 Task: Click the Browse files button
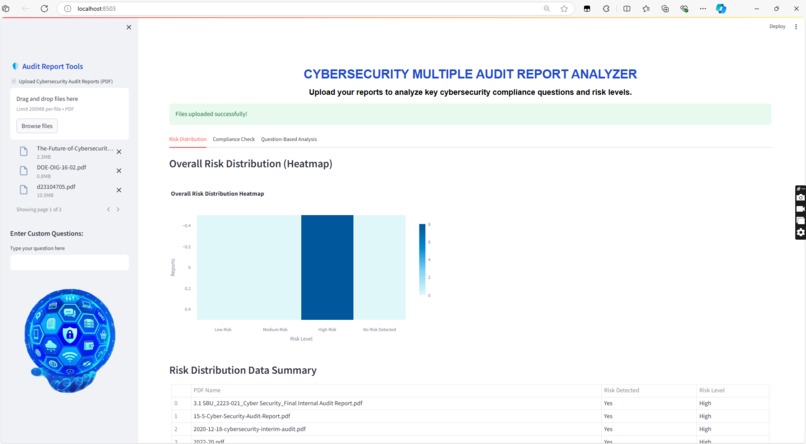[37, 126]
